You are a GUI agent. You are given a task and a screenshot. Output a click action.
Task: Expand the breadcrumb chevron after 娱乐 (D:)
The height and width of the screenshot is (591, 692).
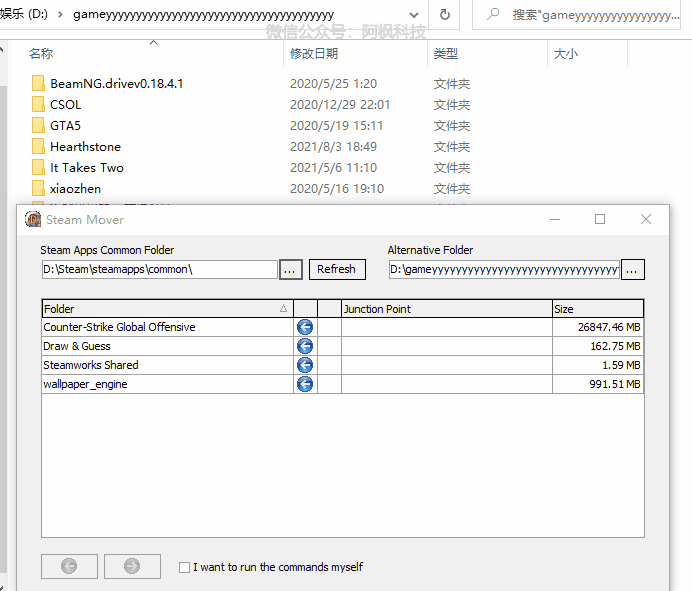(60, 15)
